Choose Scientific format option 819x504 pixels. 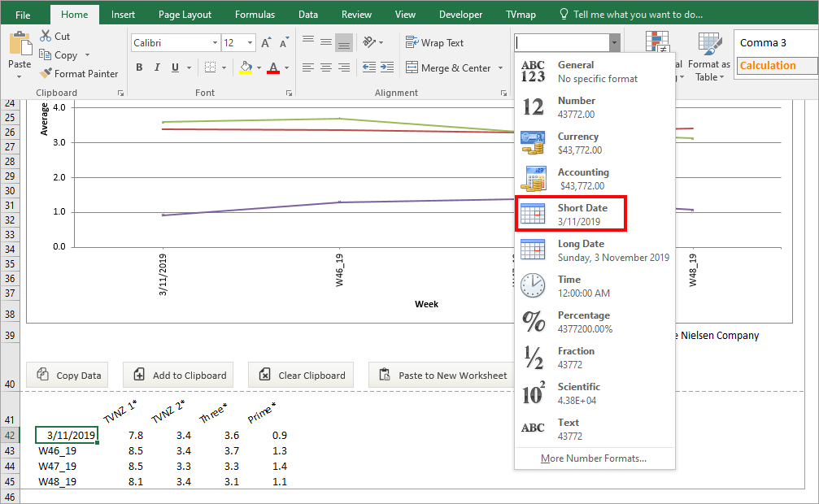pos(595,393)
